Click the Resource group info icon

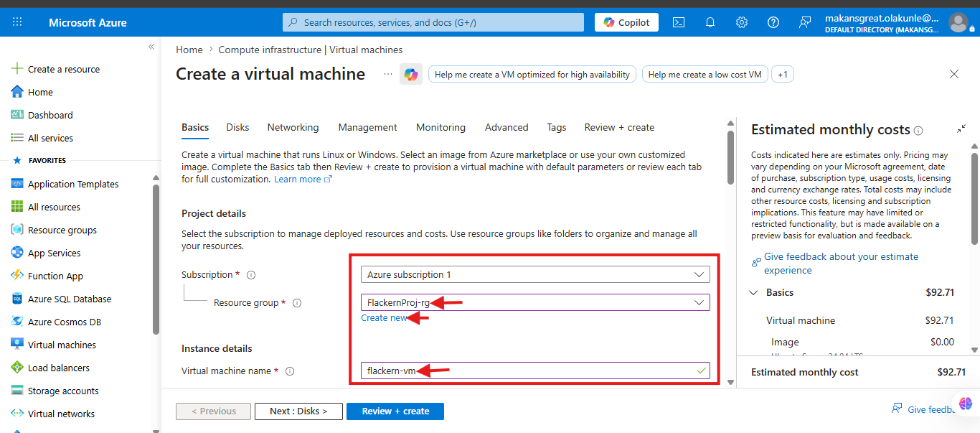[297, 303]
